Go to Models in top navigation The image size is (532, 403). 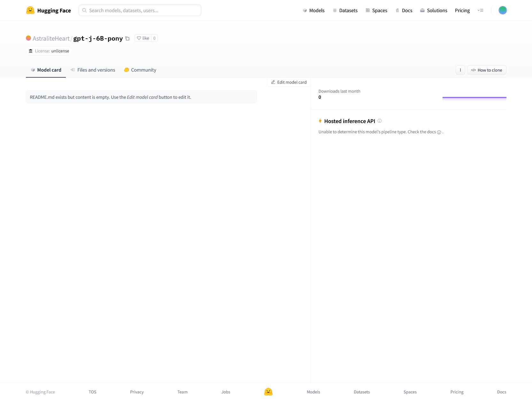click(x=313, y=11)
